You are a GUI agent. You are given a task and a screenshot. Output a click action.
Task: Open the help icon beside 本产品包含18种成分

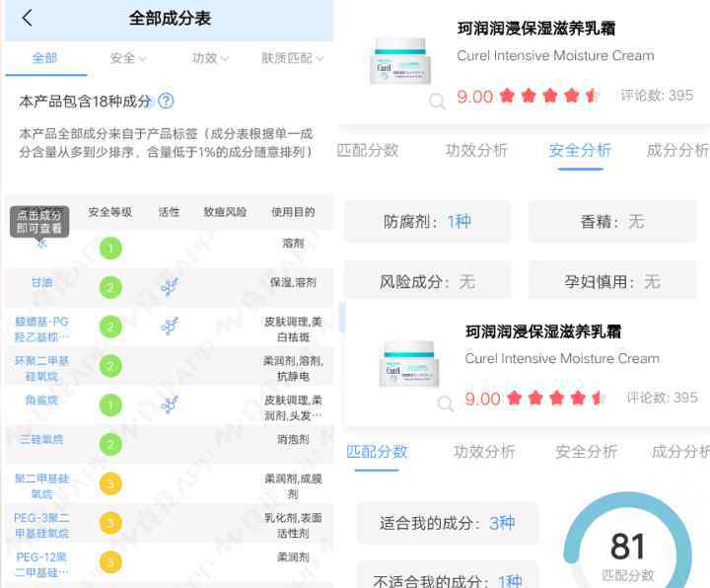[167, 101]
